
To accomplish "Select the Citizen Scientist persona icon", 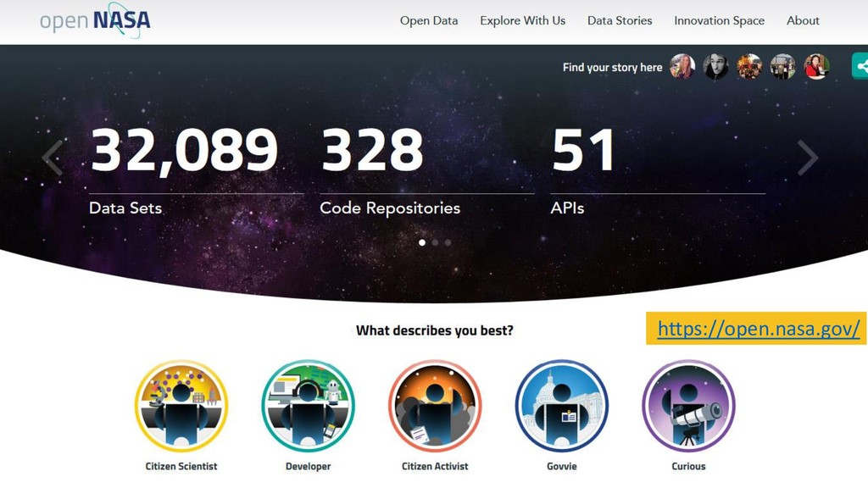I will (181, 406).
